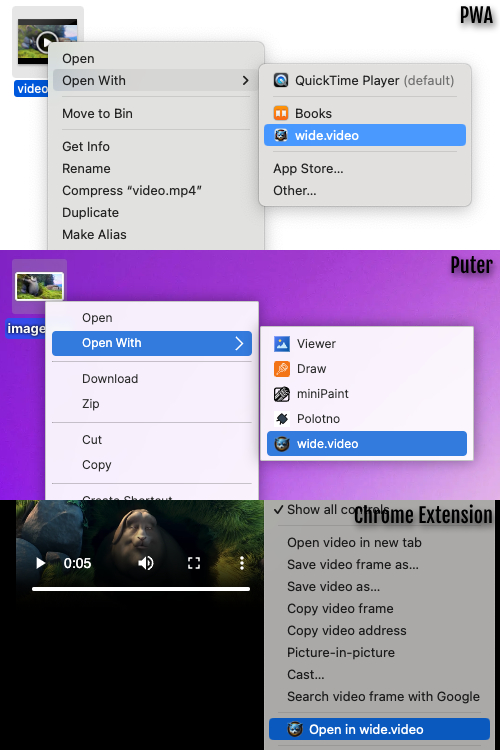Click the image file thumbnail in Puter
This screenshot has height=750, width=500.
click(x=39, y=286)
